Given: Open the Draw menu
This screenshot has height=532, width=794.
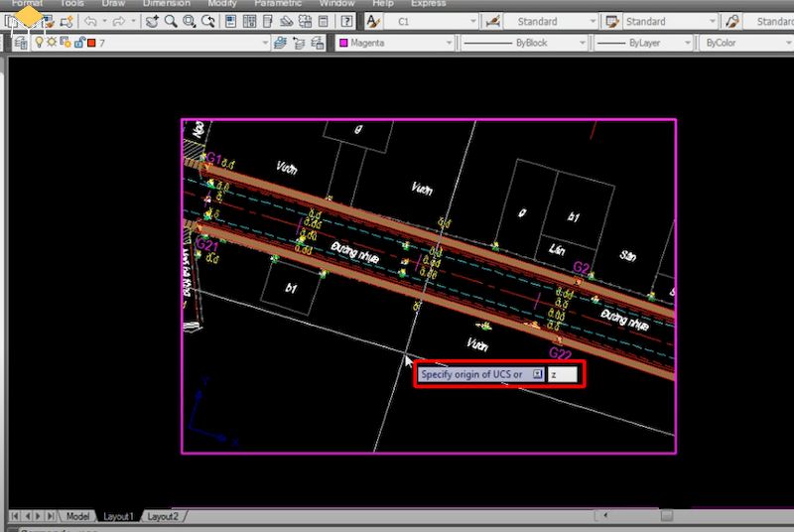Looking at the screenshot, I should (113, 3).
